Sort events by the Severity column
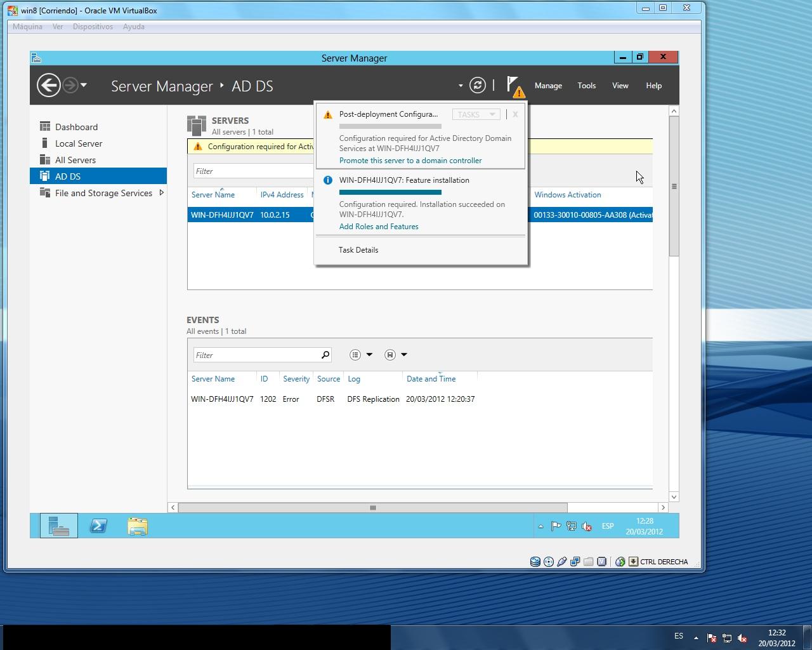The width and height of the screenshot is (812, 650). [x=296, y=379]
